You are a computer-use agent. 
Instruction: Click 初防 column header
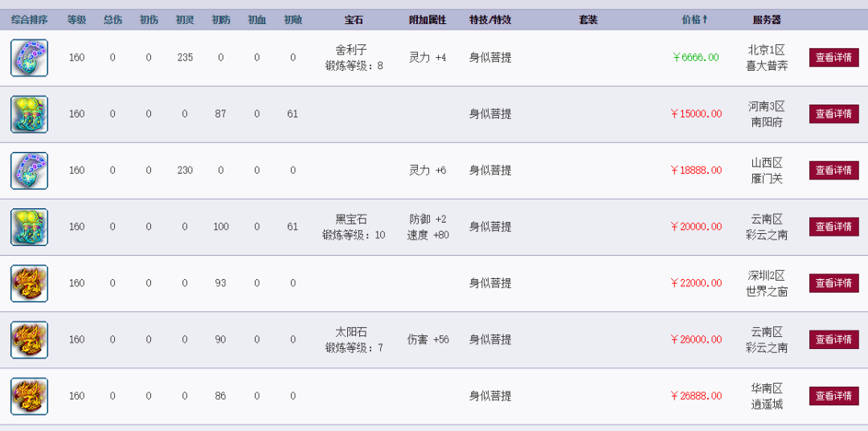pos(221,20)
